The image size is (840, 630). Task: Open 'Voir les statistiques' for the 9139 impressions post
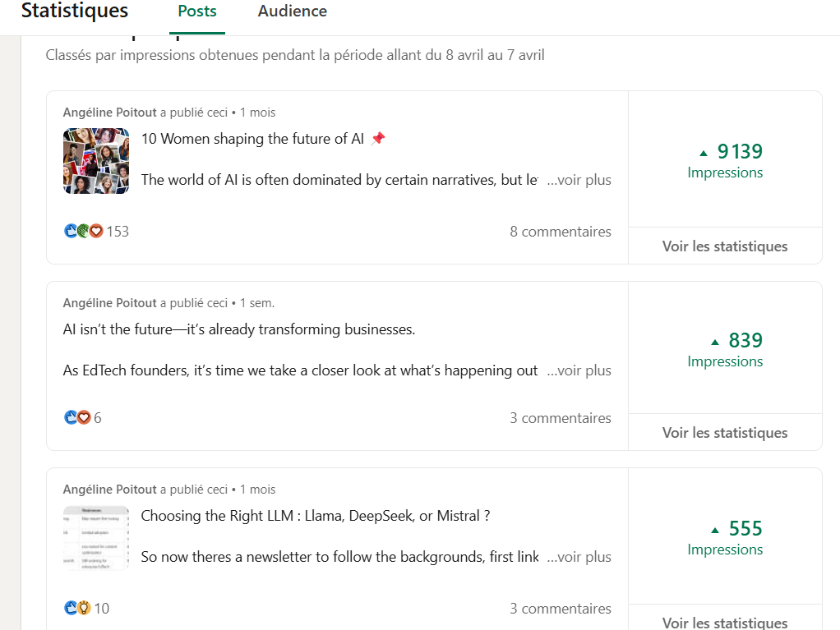[x=725, y=246]
